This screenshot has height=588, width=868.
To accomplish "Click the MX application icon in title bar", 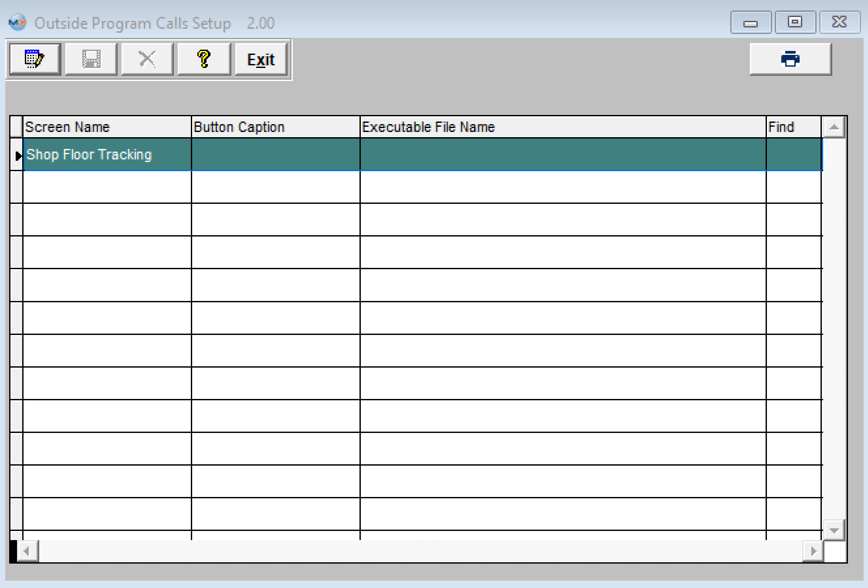I will click(x=17, y=23).
